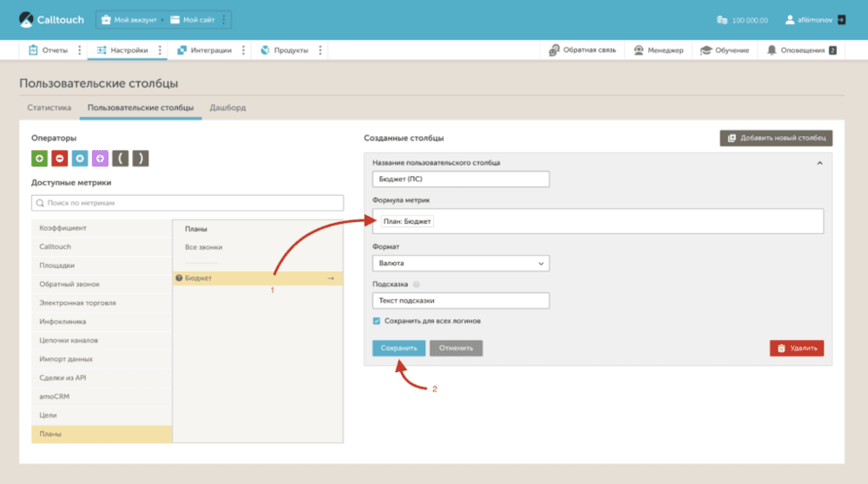Click the arrow on the Бюджет metric row
The width and height of the screenshot is (868, 484).
click(331, 278)
